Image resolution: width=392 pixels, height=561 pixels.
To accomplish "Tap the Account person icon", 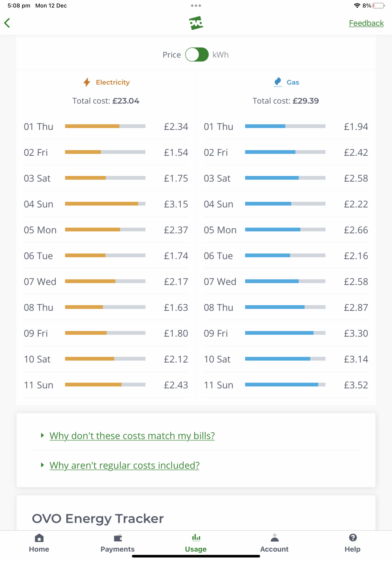I will click(x=274, y=538).
